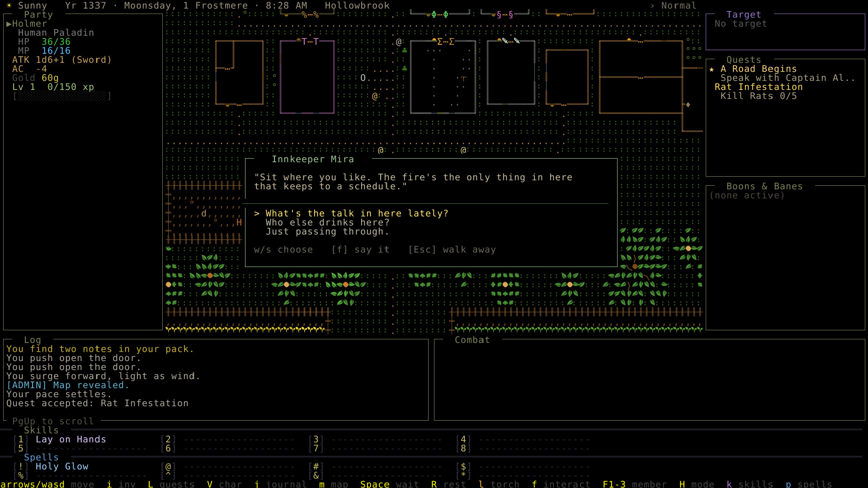Click the HP 36/36 value
This screenshot has width=868, height=488.
pyautogui.click(x=56, y=42)
